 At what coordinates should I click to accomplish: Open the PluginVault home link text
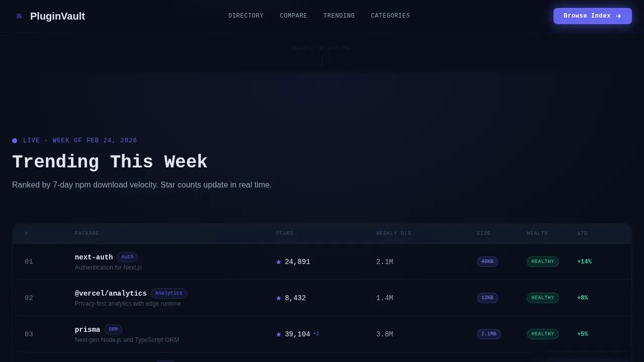(57, 16)
